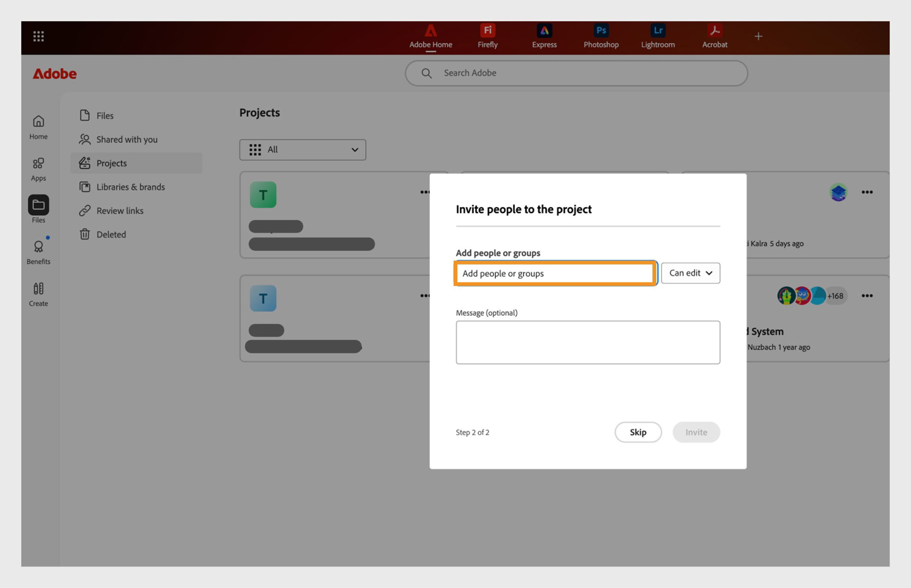Viewport: 911px width, 588px height.
Task: Open Benefits in the left rail
Action: pos(38,252)
